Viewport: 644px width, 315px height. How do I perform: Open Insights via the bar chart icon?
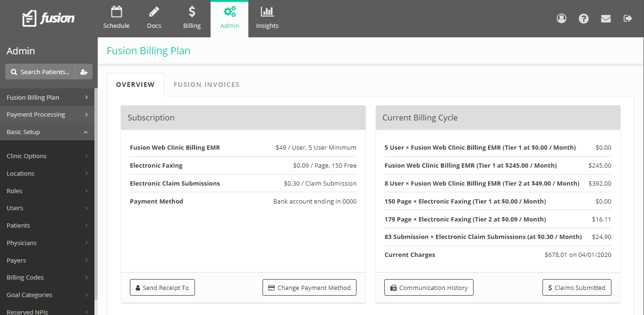click(x=267, y=12)
